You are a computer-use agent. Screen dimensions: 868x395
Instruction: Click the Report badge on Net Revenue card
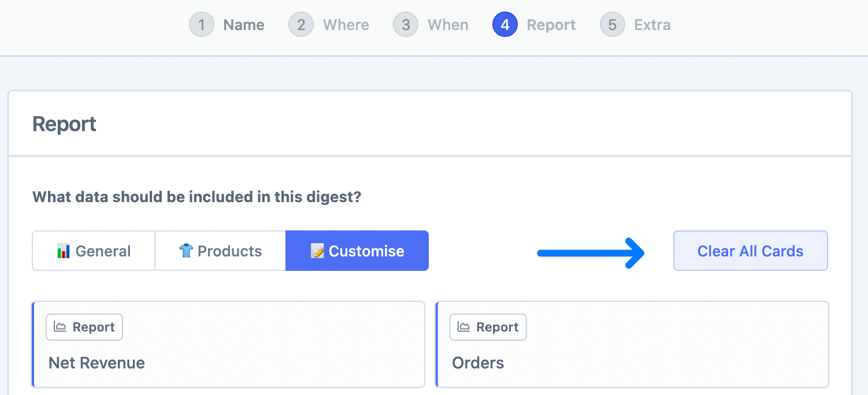(84, 327)
